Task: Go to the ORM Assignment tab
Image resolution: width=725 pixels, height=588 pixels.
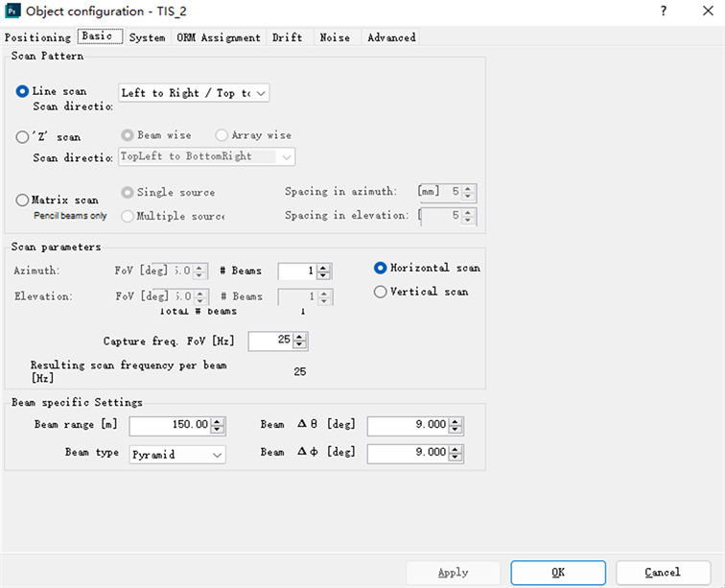Action: coord(219,37)
